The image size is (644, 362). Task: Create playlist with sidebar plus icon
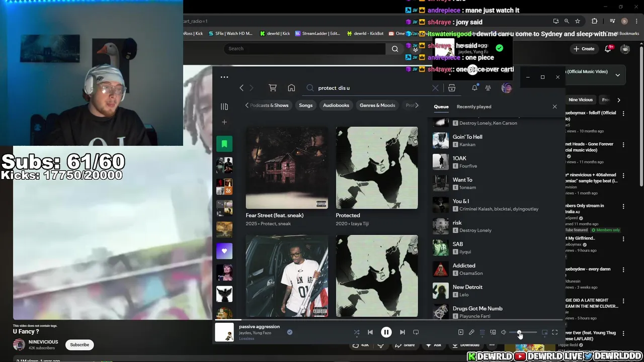click(x=224, y=122)
